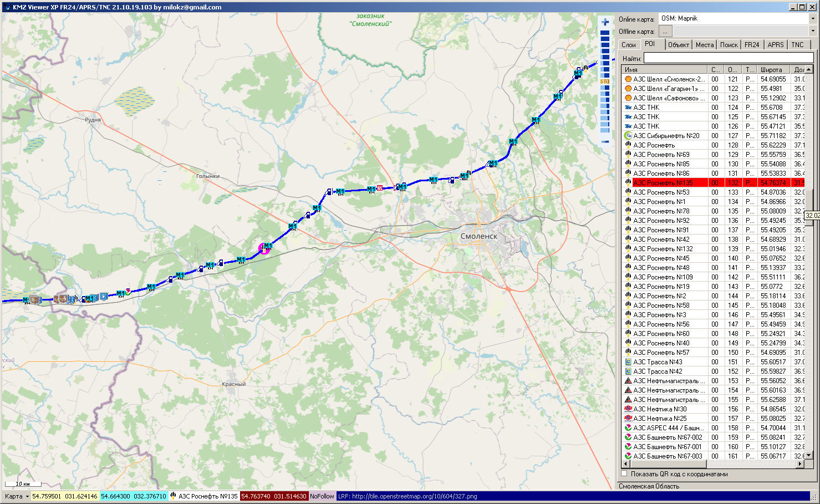Sort list by Широта column header
This screenshot has width=820, height=504.
pyautogui.click(x=775, y=70)
